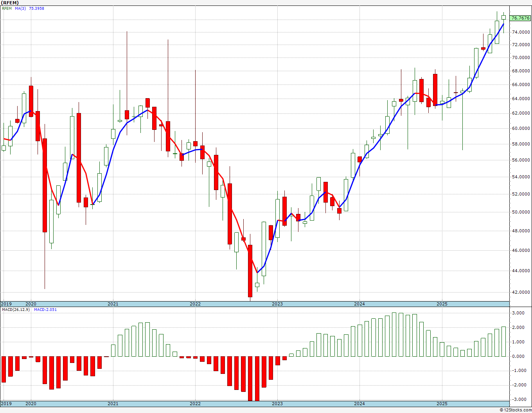The width and height of the screenshot is (532, 413).
Task: Select the 74.0000 price axis label
Action: [x=521, y=32]
